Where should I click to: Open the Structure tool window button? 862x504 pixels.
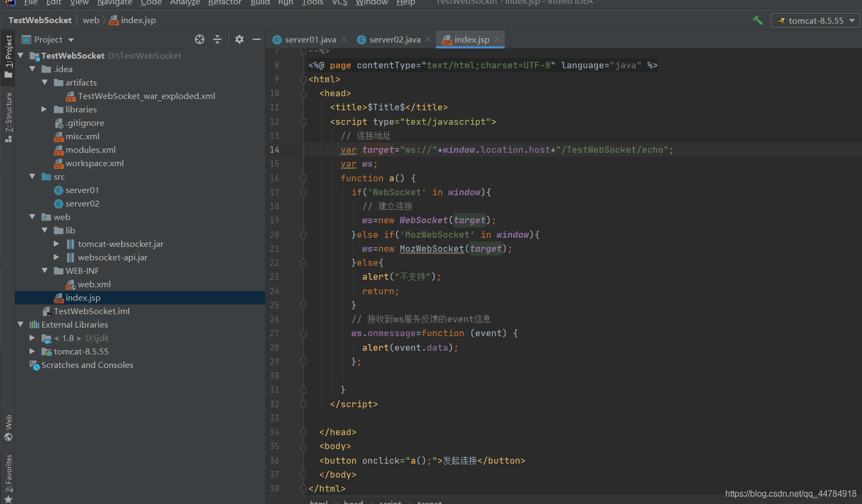[x=8, y=117]
